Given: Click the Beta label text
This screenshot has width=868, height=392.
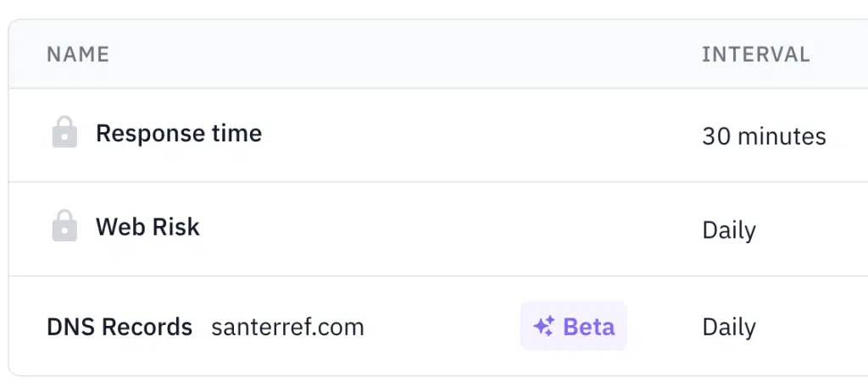Looking at the screenshot, I should [589, 327].
